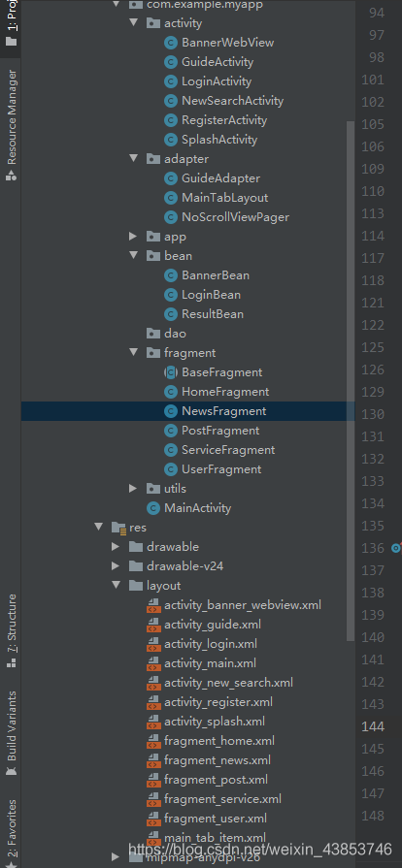Select activity_login.xml in layout
Screen dimensions: 402x868
pos(210,644)
